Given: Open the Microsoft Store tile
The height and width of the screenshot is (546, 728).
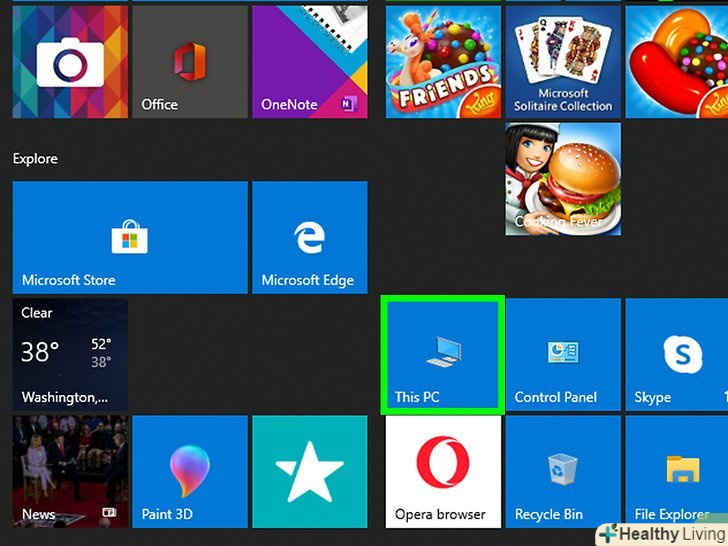Looking at the screenshot, I should tap(130, 237).
